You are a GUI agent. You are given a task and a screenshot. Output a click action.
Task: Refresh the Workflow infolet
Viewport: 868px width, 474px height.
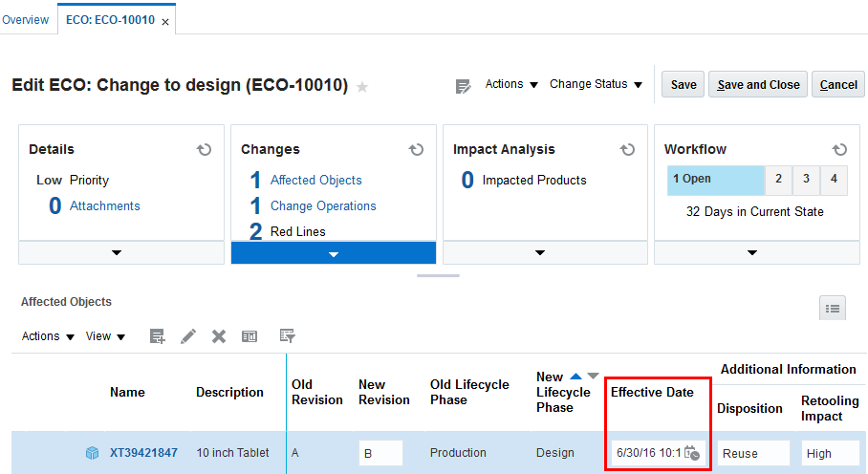click(839, 150)
